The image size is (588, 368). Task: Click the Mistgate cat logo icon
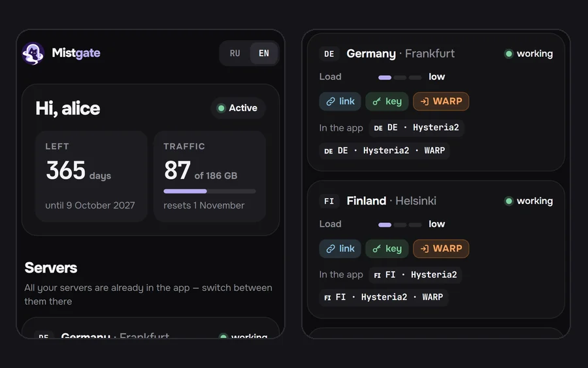coord(33,53)
